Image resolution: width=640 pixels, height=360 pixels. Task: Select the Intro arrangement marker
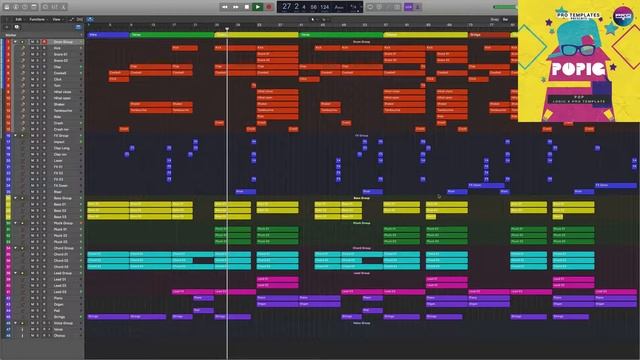(108, 35)
